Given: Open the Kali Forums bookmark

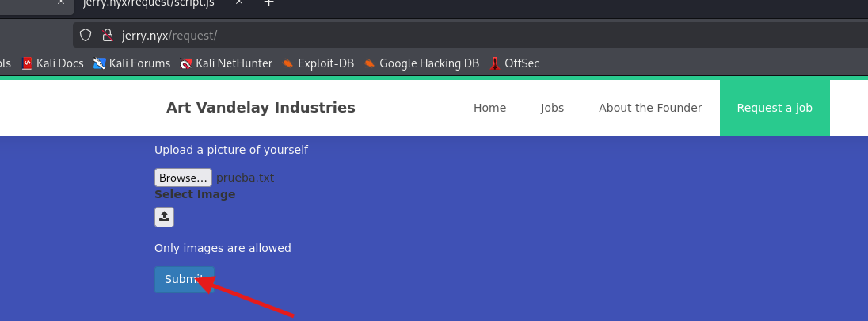Looking at the screenshot, I should click(x=131, y=63).
